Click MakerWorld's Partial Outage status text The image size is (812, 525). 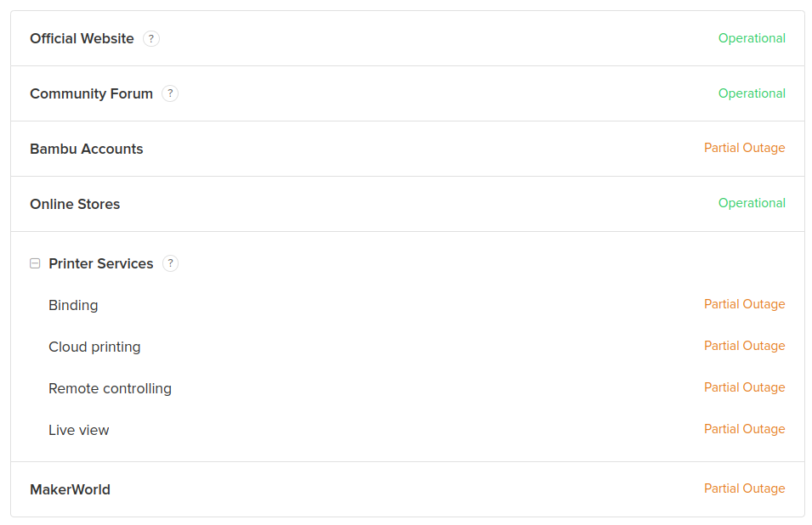pyautogui.click(x=744, y=488)
